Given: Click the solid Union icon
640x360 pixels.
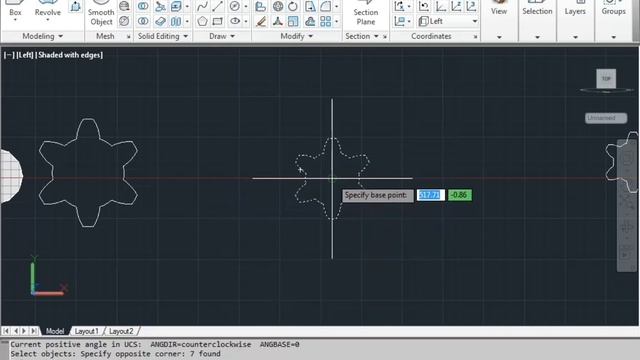Looking at the screenshot, I should click(143, 6).
